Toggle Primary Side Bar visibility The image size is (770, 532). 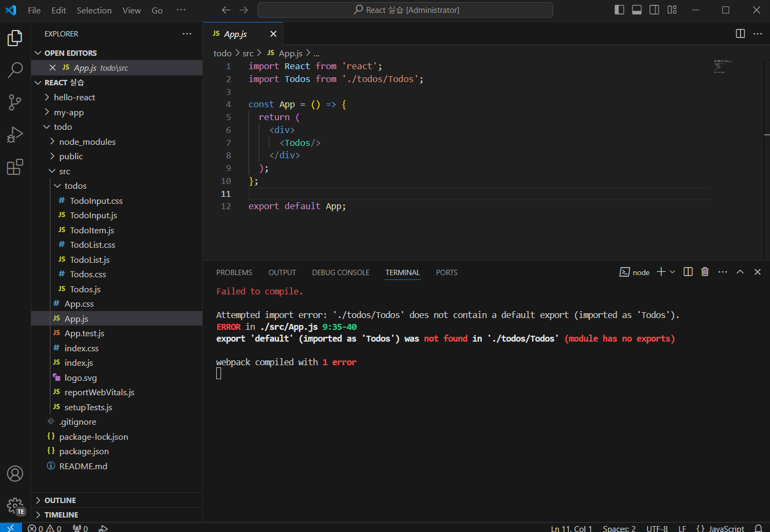pos(619,10)
